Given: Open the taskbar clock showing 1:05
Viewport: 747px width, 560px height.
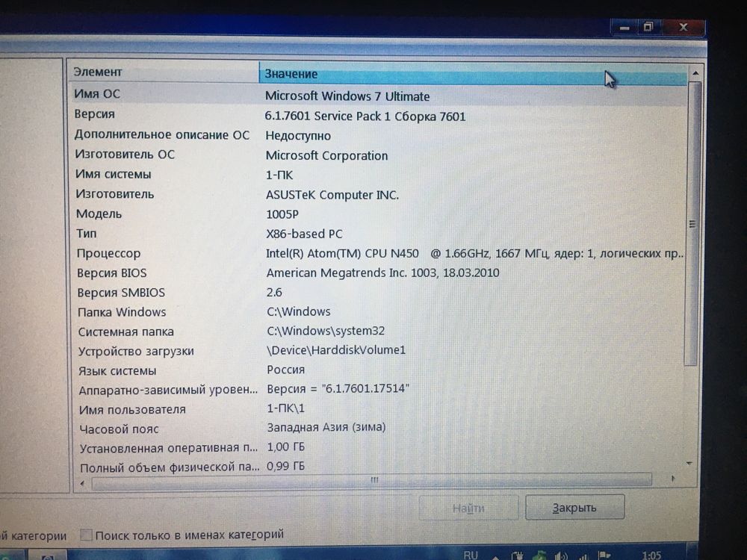Looking at the screenshot, I should (651, 556).
